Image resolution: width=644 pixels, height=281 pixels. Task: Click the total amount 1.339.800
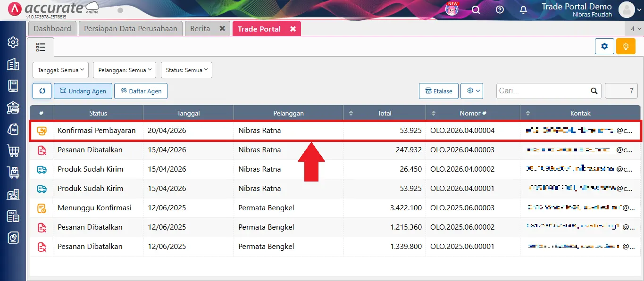(406, 247)
